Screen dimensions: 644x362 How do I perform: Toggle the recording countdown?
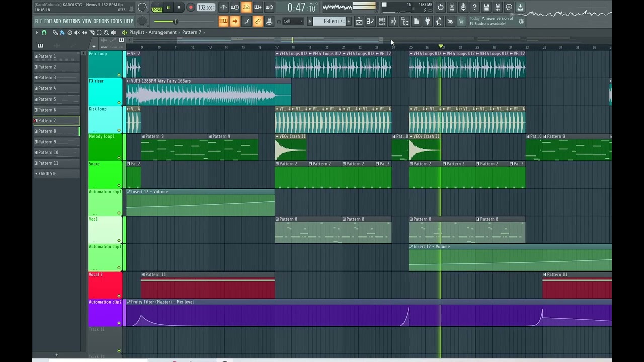tap(246, 7)
